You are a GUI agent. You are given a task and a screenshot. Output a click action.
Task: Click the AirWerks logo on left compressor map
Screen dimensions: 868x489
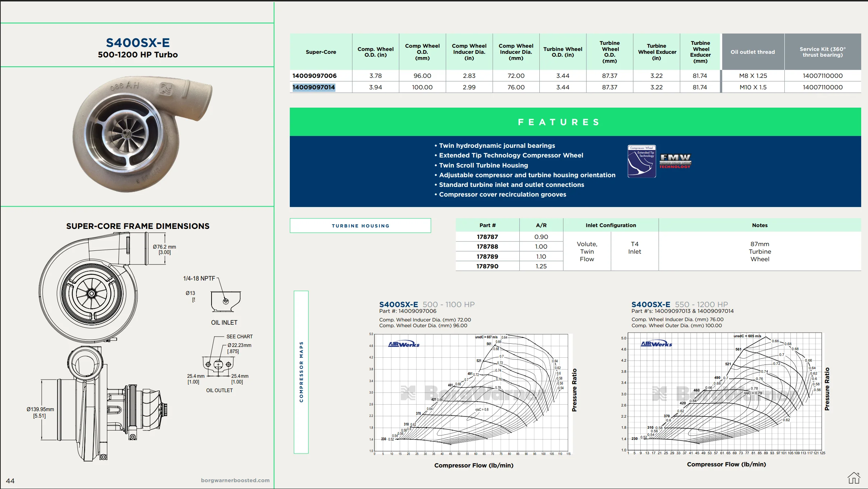click(x=404, y=344)
